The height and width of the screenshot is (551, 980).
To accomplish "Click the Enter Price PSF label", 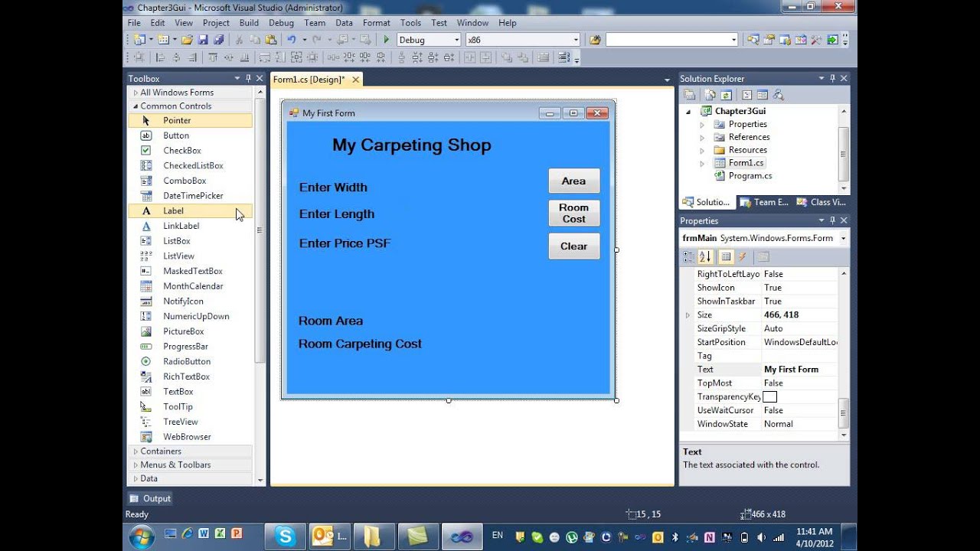I will coord(345,243).
